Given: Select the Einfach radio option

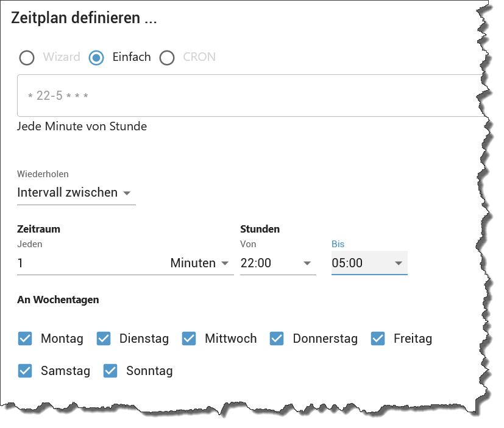Looking at the screenshot, I should (96, 58).
